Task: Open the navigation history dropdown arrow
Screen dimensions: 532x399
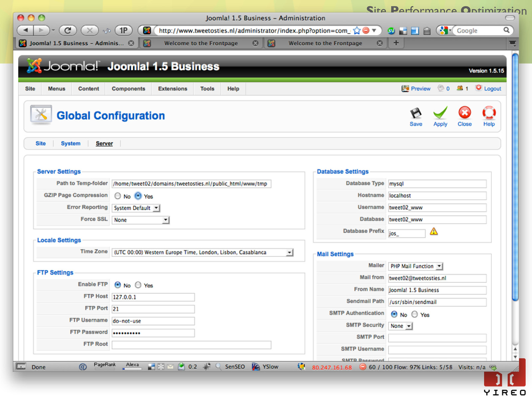Action: point(53,31)
